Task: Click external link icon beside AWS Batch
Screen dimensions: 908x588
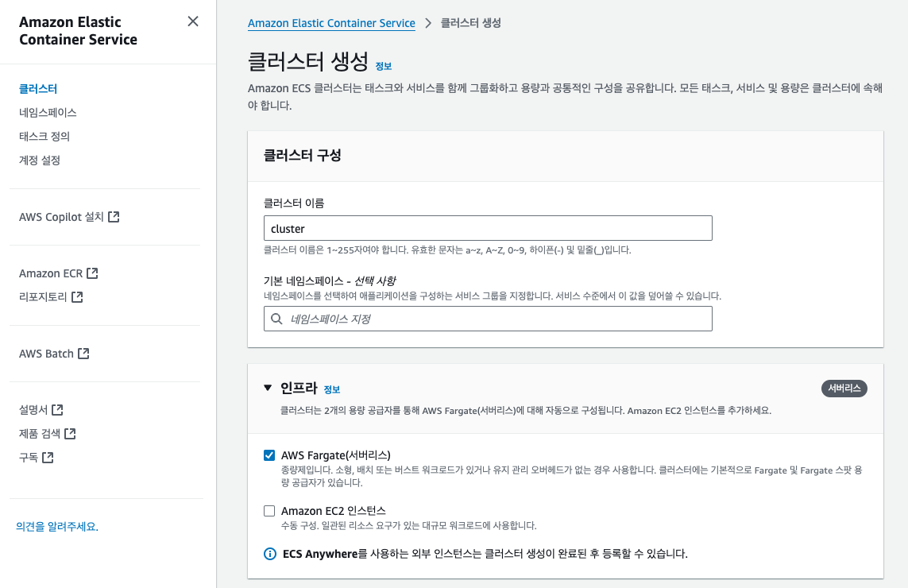Action: (83, 353)
